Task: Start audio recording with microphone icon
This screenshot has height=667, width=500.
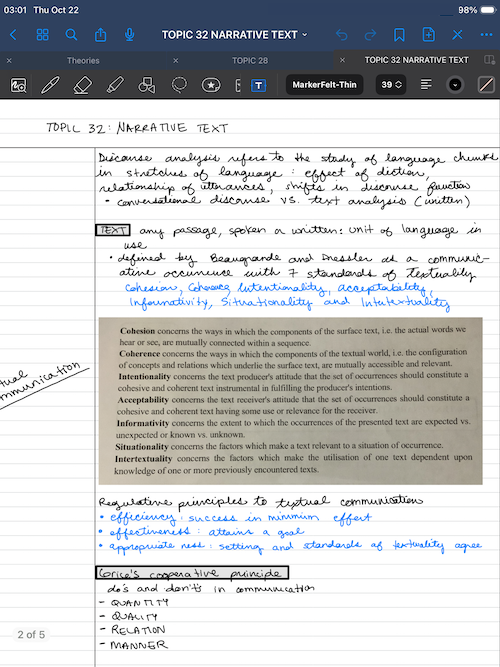Action: point(129,34)
